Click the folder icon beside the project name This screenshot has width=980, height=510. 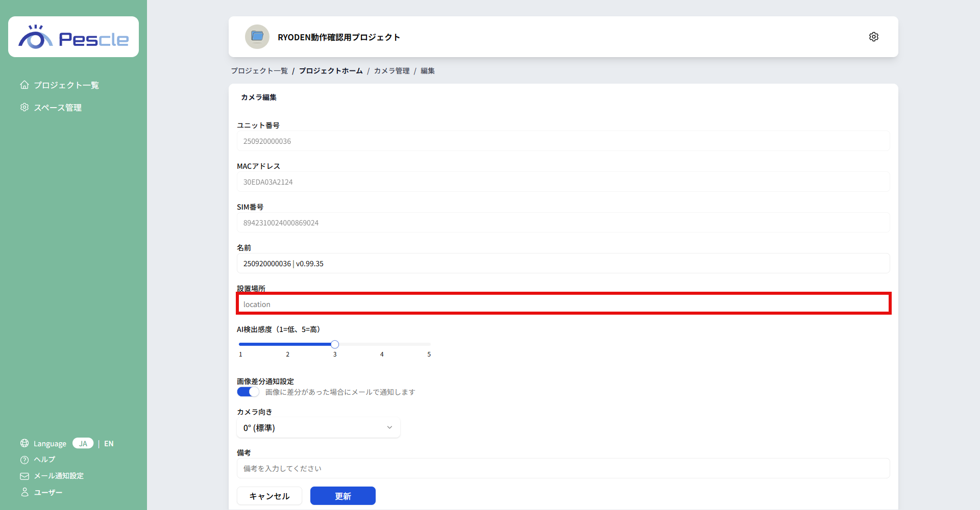(257, 36)
